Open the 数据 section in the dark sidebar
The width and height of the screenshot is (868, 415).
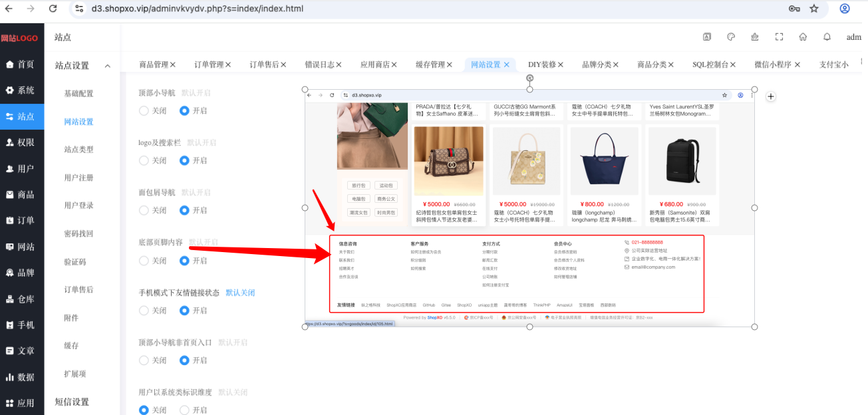coord(21,377)
